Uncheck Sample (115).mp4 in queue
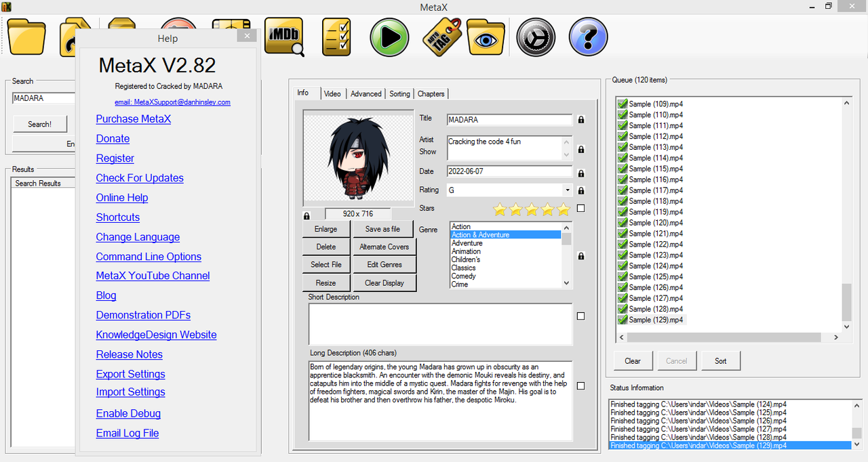 click(x=623, y=169)
